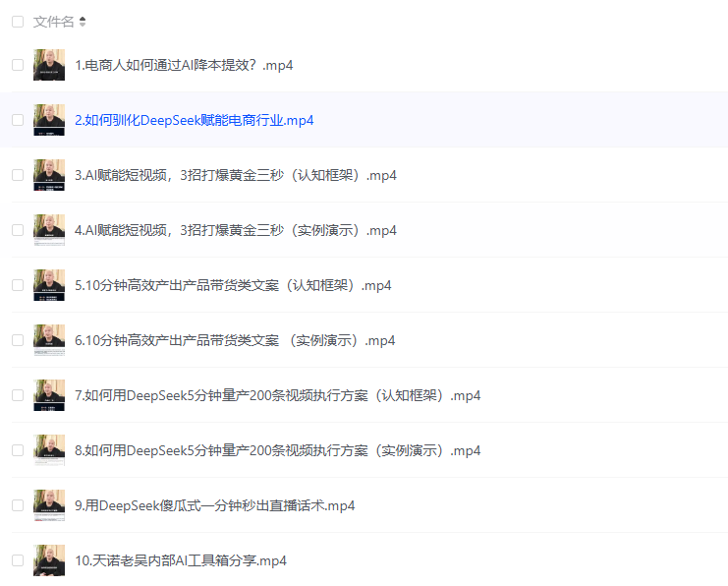
Task: Open thumbnail of 10.天诺老吴内部AI工具箱分享
Action: [49, 560]
